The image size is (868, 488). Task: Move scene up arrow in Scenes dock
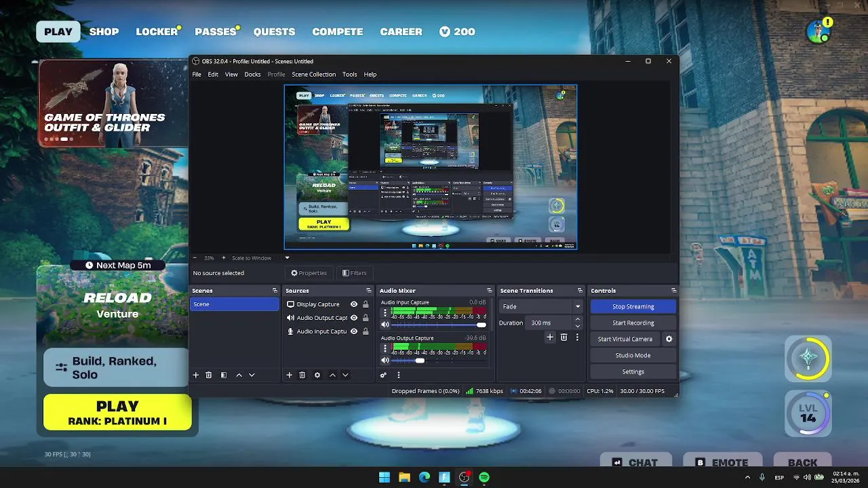(x=239, y=375)
